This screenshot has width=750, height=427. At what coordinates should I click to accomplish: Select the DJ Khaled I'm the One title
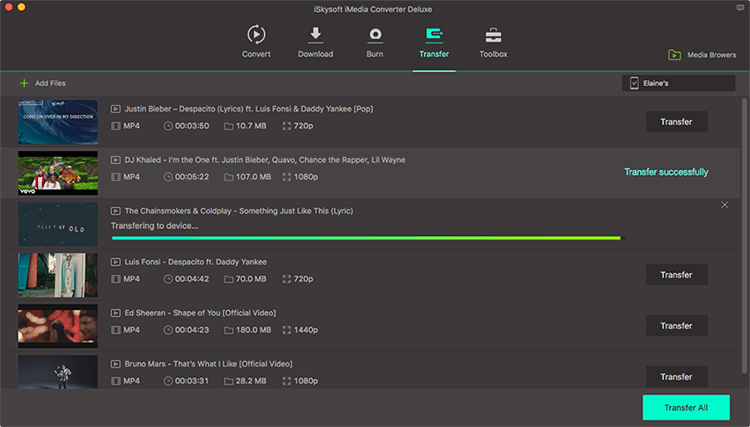(265, 160)
